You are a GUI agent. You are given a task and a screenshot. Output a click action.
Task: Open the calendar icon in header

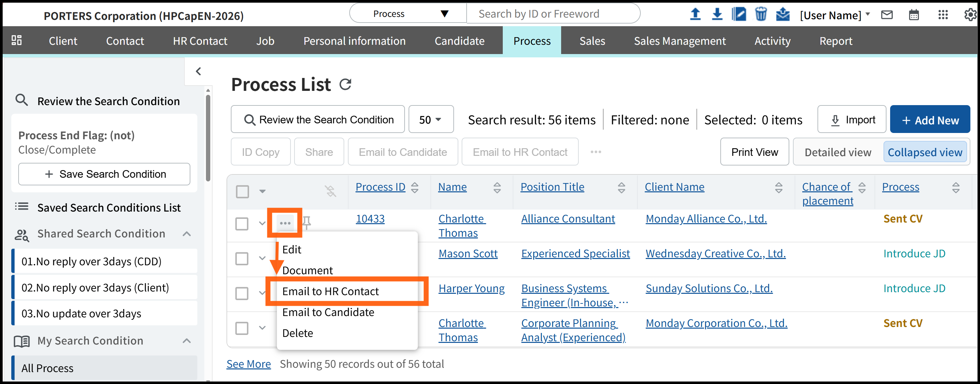coord(913,15)
